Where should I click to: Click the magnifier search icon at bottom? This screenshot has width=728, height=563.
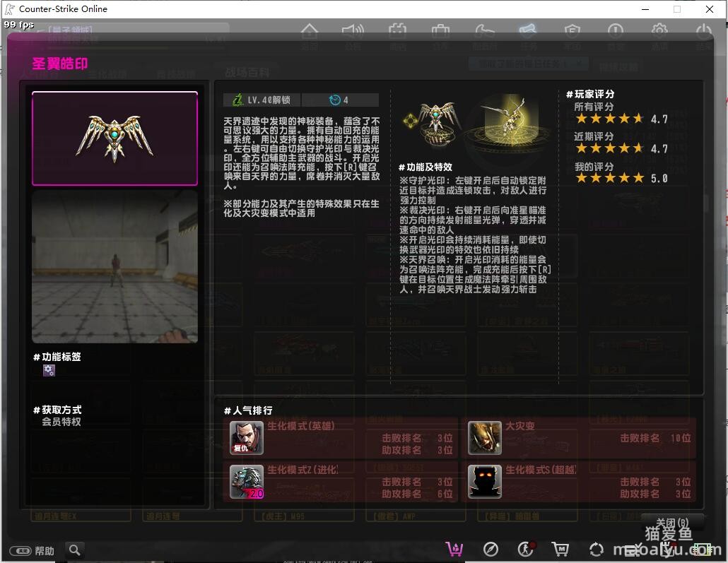click(74, 550)
